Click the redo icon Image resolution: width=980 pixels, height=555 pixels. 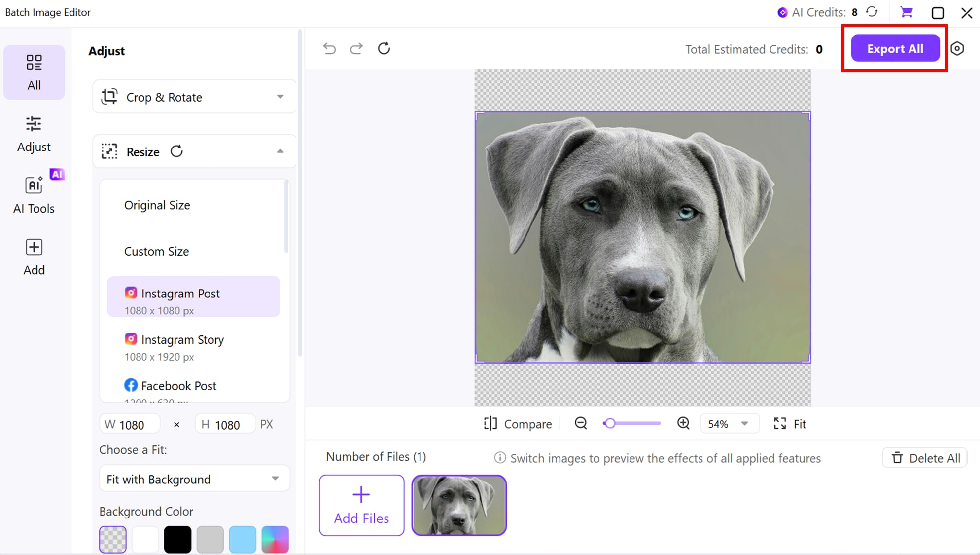point(356,48)
